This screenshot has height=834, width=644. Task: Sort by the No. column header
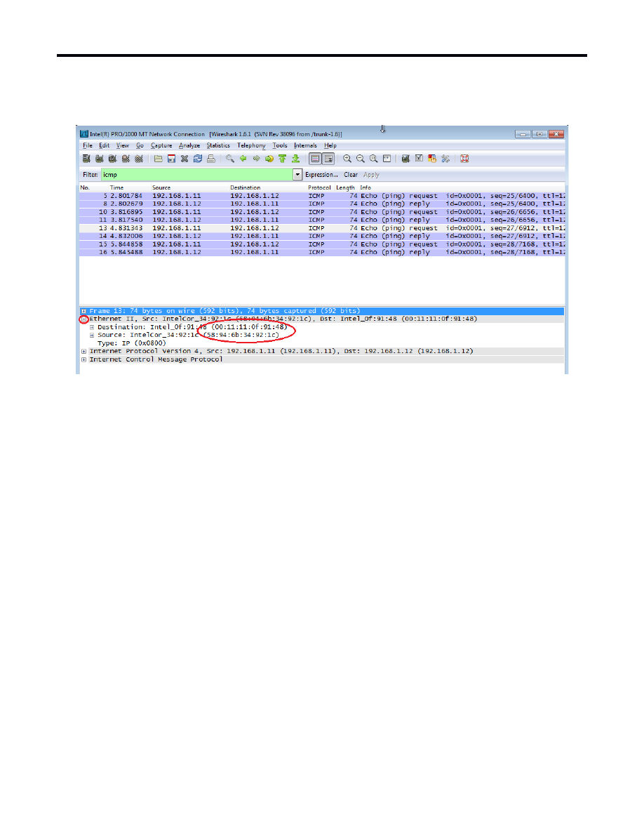click(85, 187)
